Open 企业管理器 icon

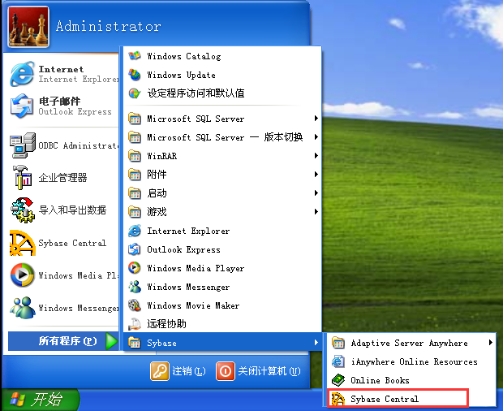pos(22,177)
